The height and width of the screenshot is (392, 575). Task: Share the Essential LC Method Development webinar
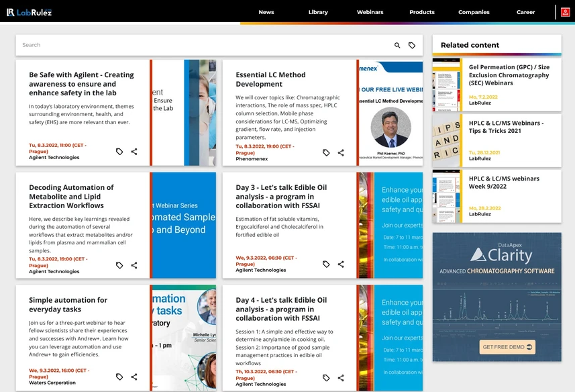pos(341,152)
